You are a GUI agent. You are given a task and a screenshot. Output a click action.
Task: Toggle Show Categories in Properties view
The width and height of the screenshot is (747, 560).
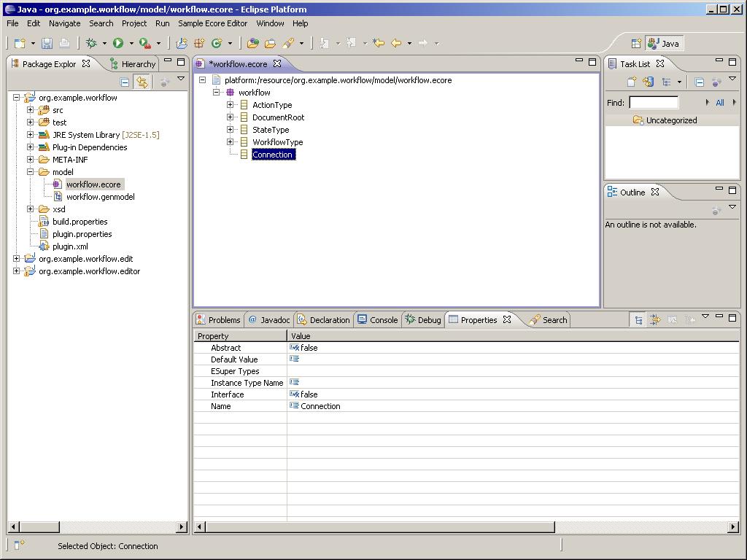click(638, 320)
